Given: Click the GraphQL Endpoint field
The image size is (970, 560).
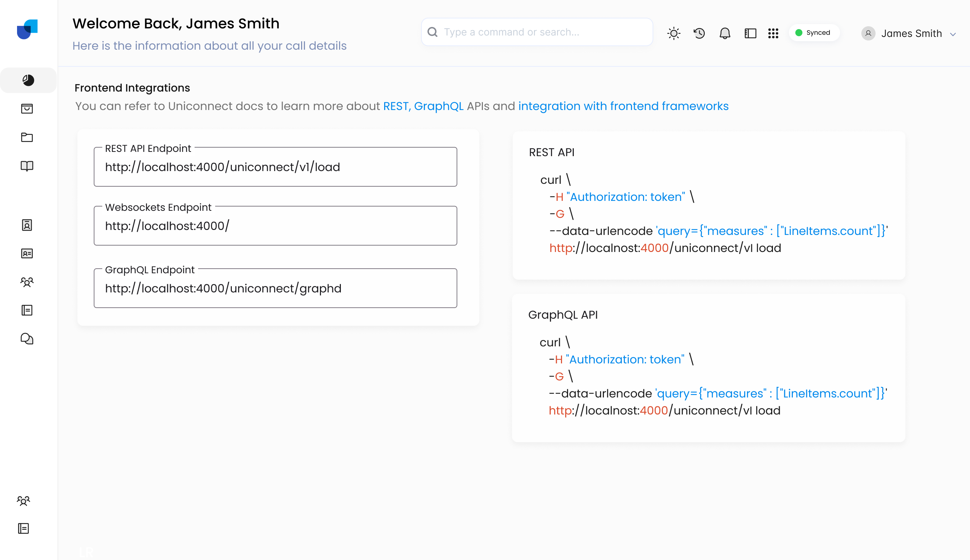Looking at the screenshot, I should point(275,288).
